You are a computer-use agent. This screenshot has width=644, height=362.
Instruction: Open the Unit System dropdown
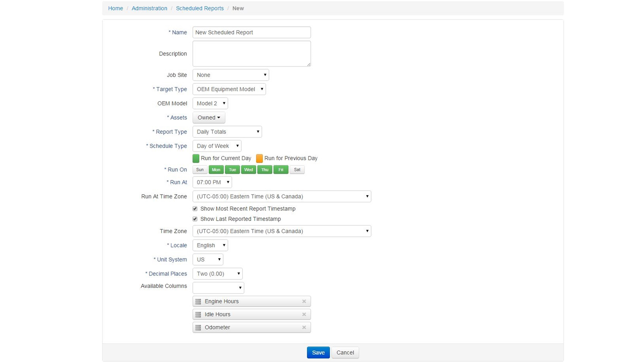tap(208, 259)
